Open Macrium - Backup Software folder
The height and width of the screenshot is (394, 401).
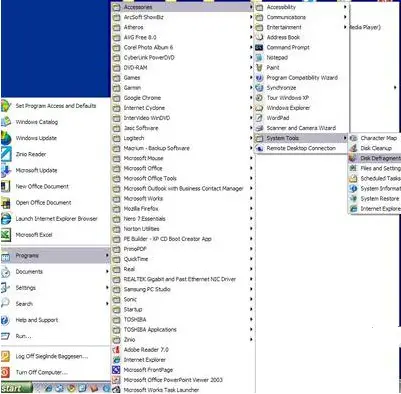click(x=183, y=148)
